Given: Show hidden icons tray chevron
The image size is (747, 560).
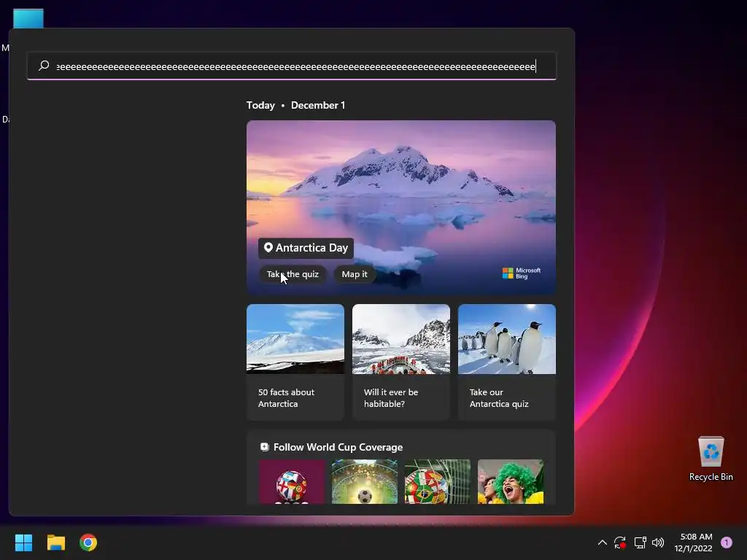Looking at the screenshot, I should click(602, 542).
